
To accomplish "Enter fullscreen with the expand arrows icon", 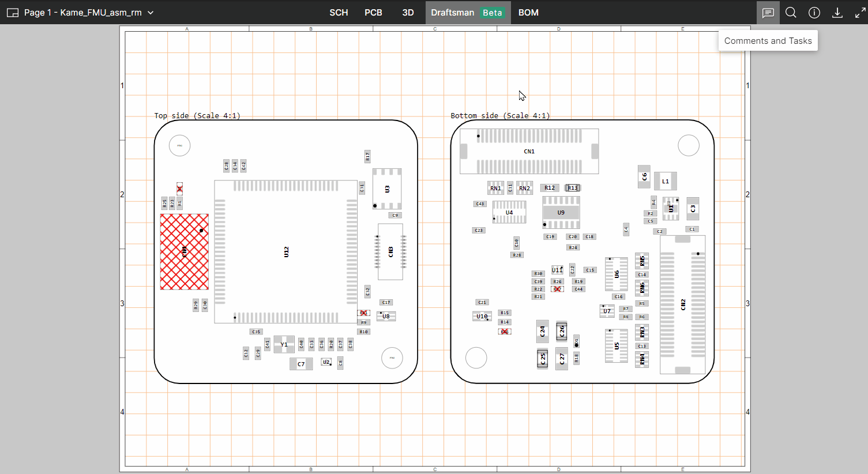I will [x=860, y=13].
